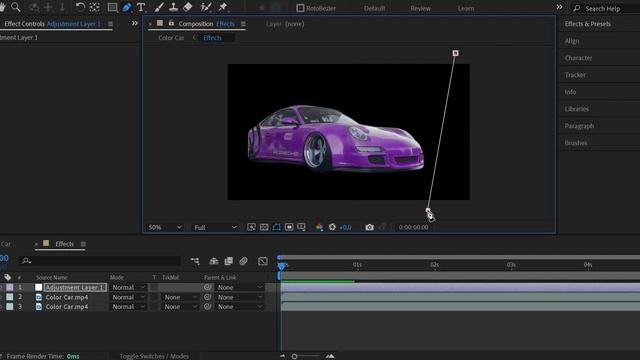Open the Composition panel menu icon
This screenshot has height=360, width=640.
point(243,24)
